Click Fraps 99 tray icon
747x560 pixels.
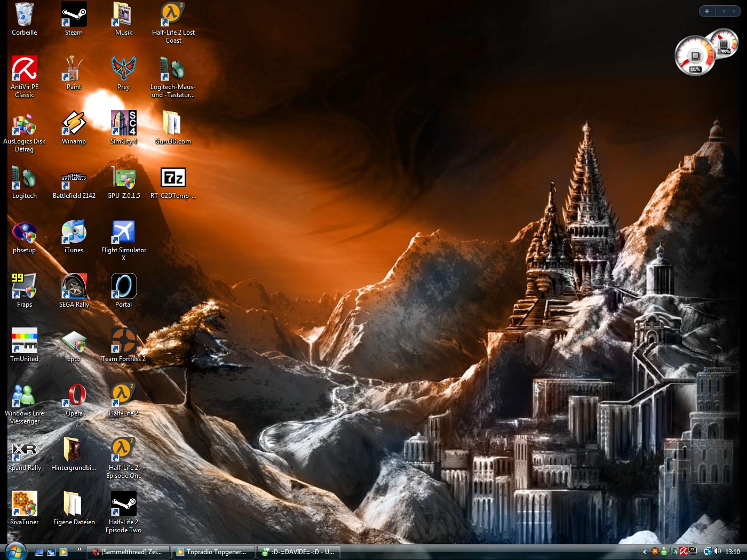coord(693,551)
